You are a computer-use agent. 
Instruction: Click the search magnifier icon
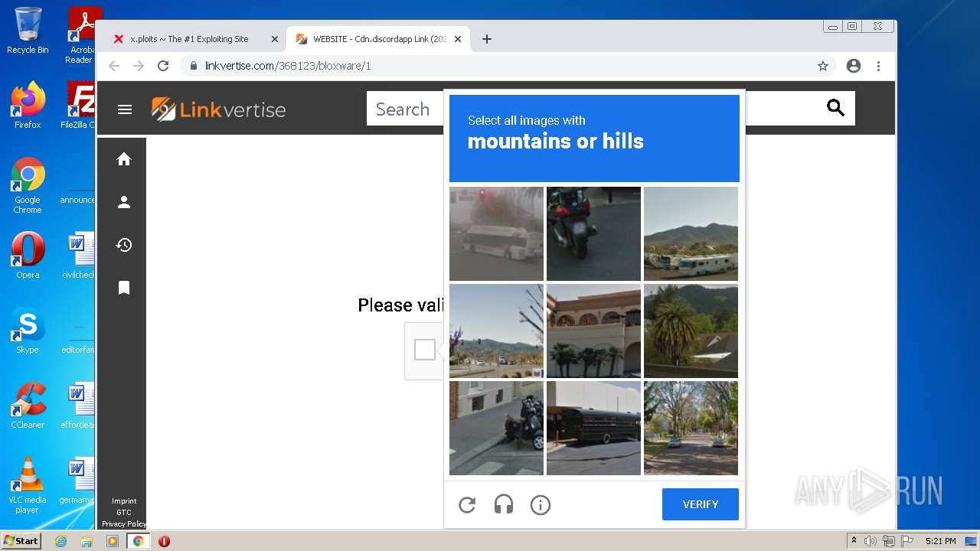(x=835, y=108)
